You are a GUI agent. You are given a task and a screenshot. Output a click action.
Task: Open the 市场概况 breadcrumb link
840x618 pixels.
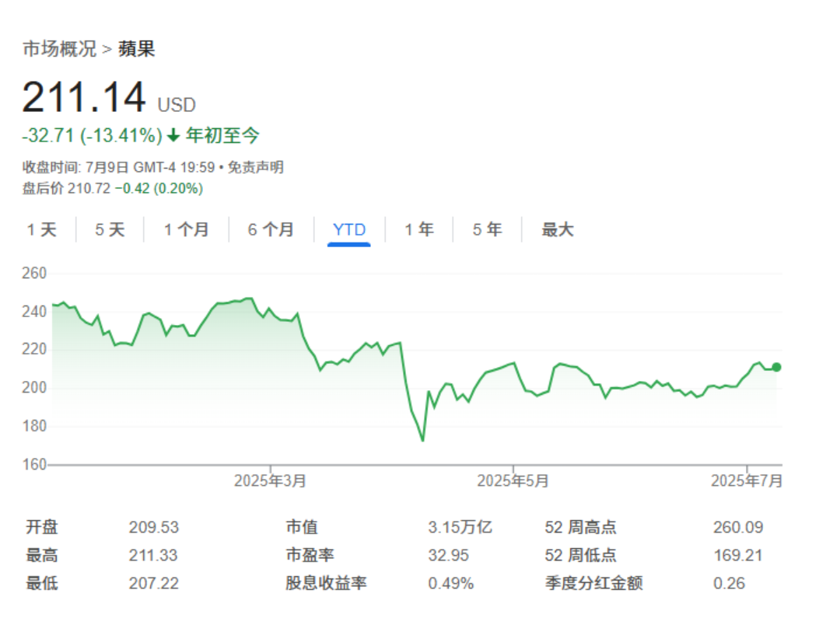point(59,49)
